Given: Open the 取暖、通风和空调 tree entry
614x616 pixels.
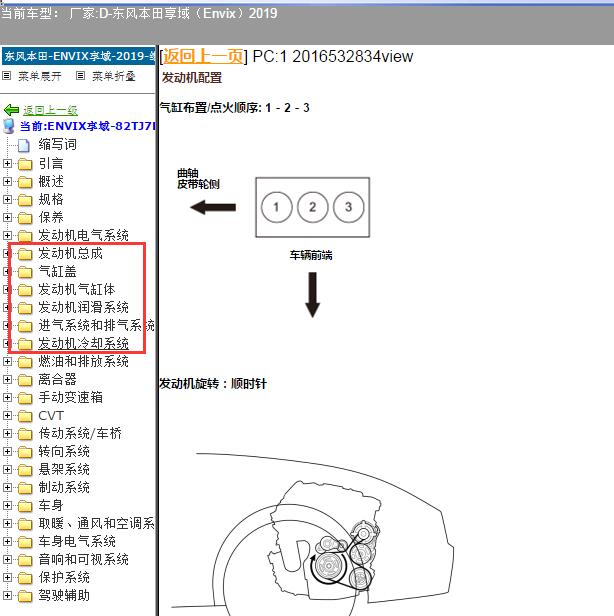Looking at the screenshot, I should point(96,524).
